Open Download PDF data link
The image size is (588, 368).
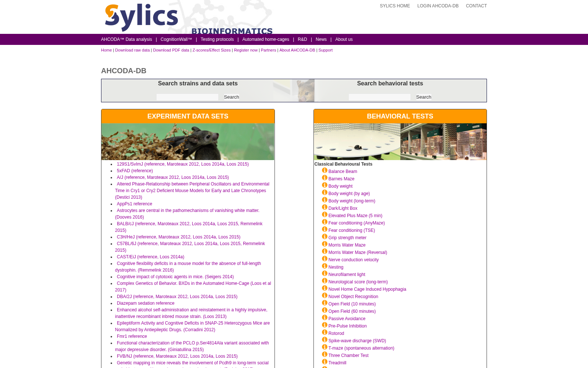pyautogui.click(x=171, y=50)
